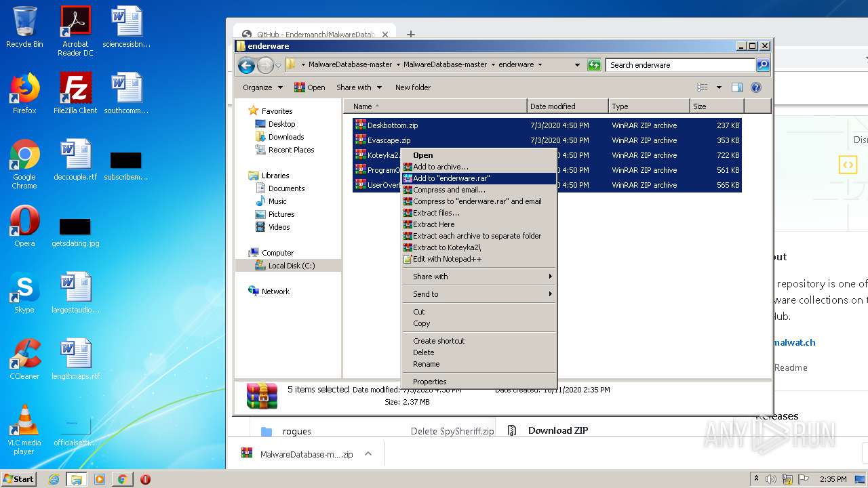
Task: Launch Acrobat Reader DC from desktop
Action: click(75, 31)
